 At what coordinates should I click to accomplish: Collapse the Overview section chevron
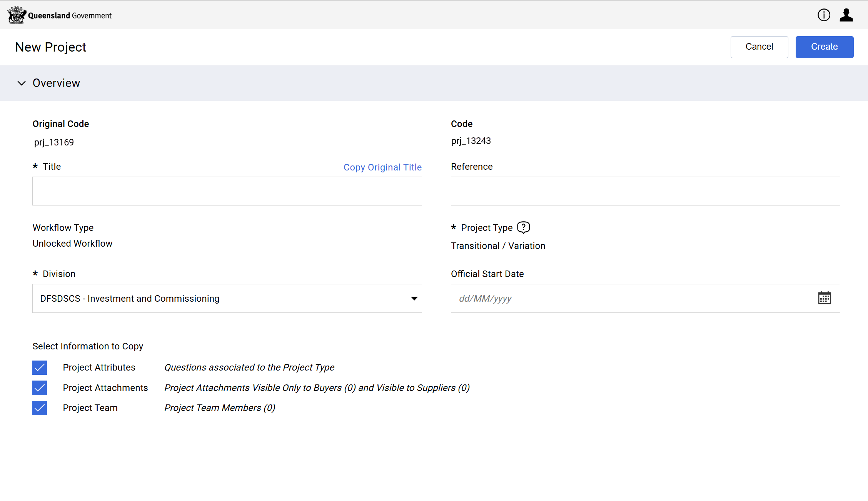pos(22,83)
